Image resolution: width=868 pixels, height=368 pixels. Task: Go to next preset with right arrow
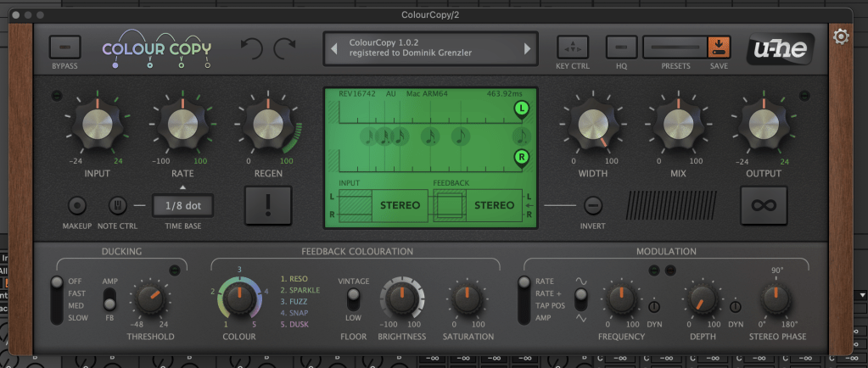[527, 48]
